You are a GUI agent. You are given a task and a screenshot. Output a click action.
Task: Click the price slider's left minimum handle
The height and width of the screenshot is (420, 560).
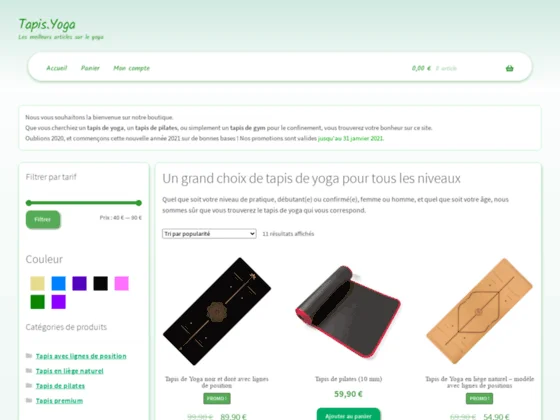click(x=29, y=203)
